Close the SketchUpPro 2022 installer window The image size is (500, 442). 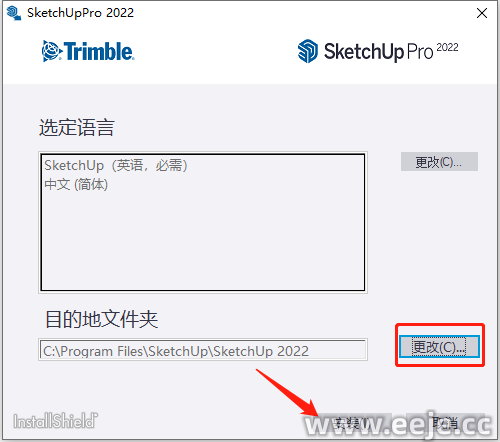pyautogui.click(x=482, y=13)
